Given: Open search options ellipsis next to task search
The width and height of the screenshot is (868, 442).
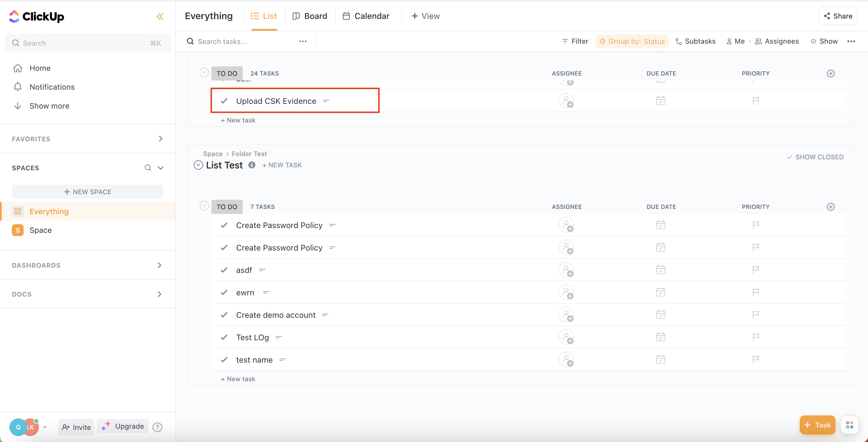Looking at the screenshot, I should [303, 41].
